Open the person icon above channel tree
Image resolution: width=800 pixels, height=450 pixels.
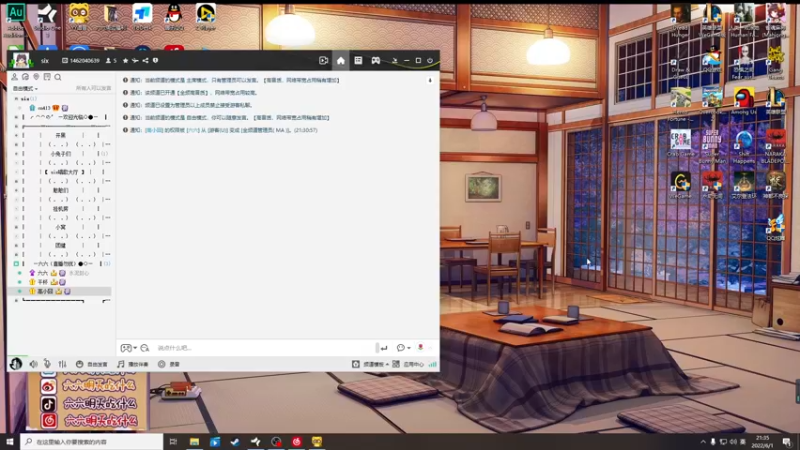pyautogui.click(x=14, y=77)
